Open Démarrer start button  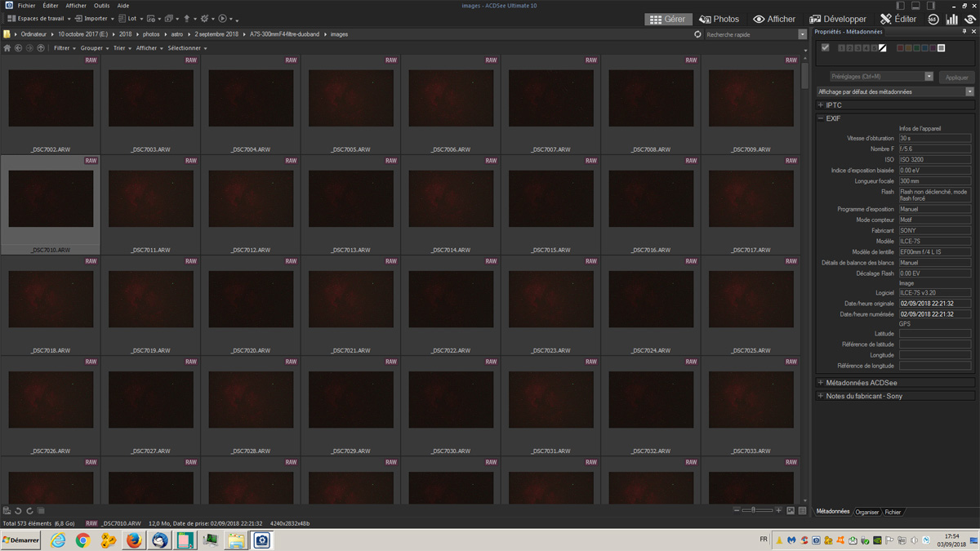coord(20,540)
